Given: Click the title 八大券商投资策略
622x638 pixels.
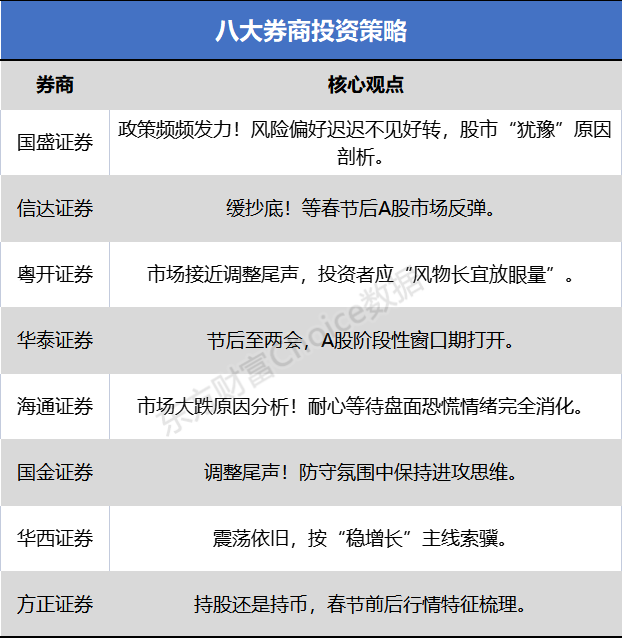Looking at the screenshot, I should (311, 31).
